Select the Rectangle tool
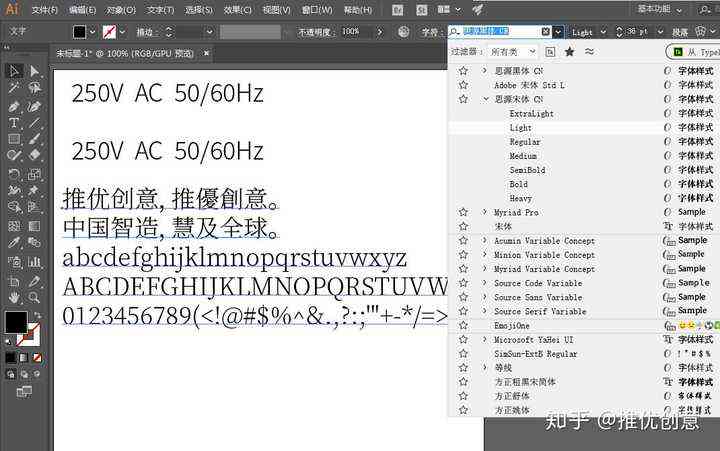The height and width of the screenshot is (451, 720). 14,139
